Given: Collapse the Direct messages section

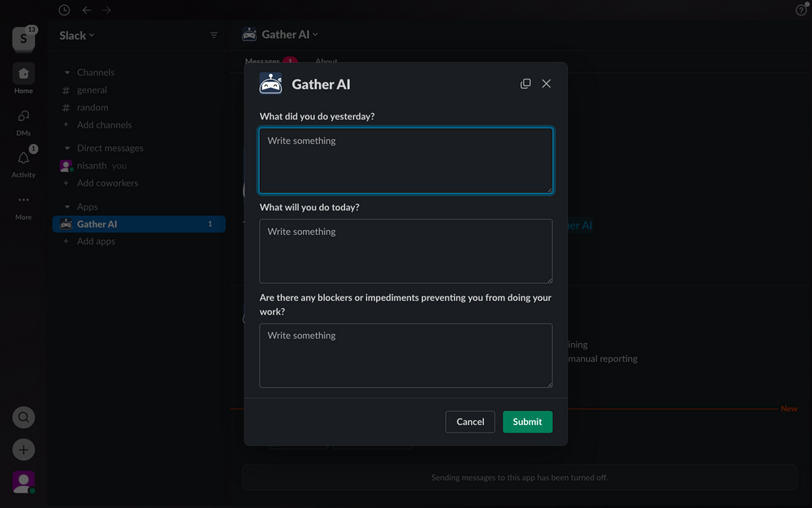Looking at the screenshot, I should point(67,148).
